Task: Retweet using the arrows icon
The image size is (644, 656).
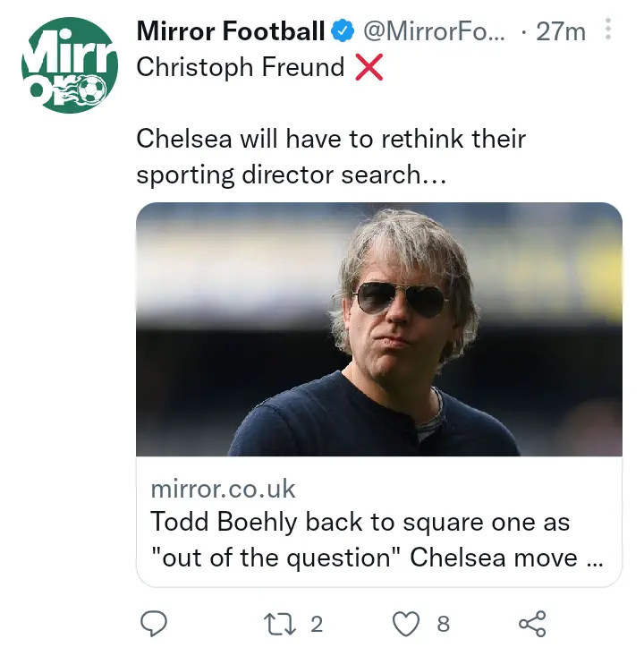Action: tap(280, 624)
